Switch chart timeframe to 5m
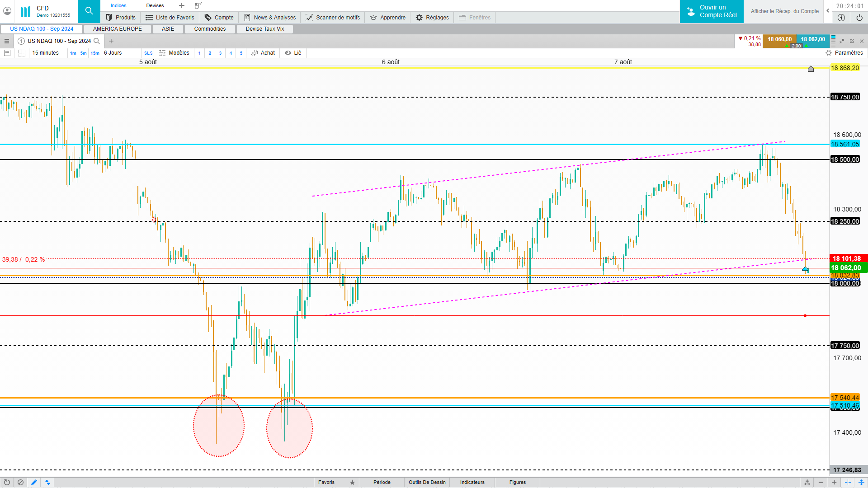 pos(83,53)
